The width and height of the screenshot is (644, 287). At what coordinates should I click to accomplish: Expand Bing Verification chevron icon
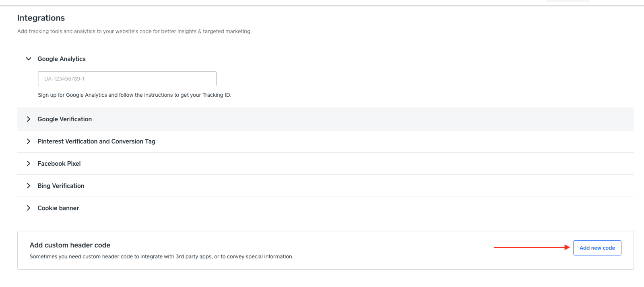tap(29, 186)
